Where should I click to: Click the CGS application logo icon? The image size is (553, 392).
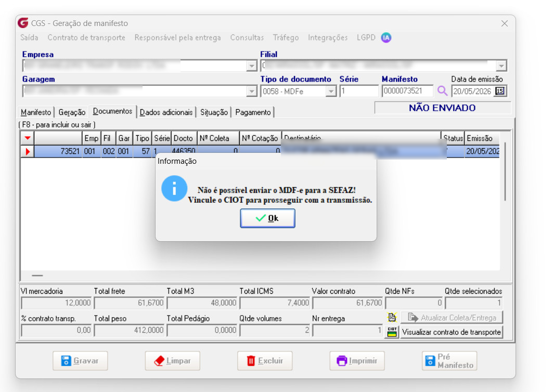(23, 23)
